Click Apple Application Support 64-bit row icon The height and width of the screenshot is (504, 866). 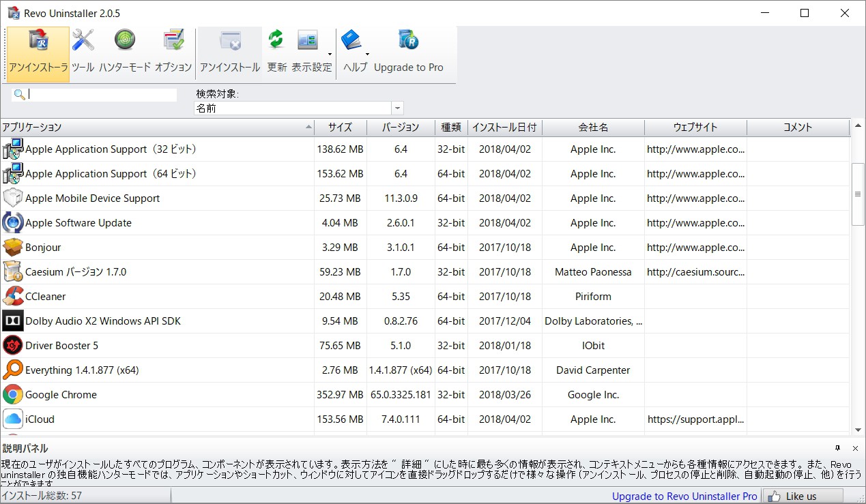pos(13,174)
